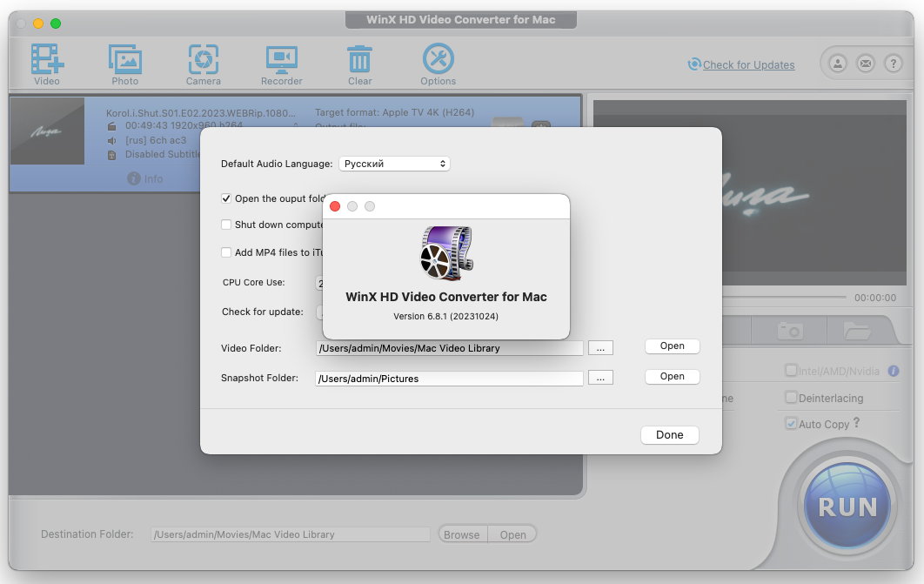Open the screen Recorder tool
The image size is (924, 584).
pos(282,64)
